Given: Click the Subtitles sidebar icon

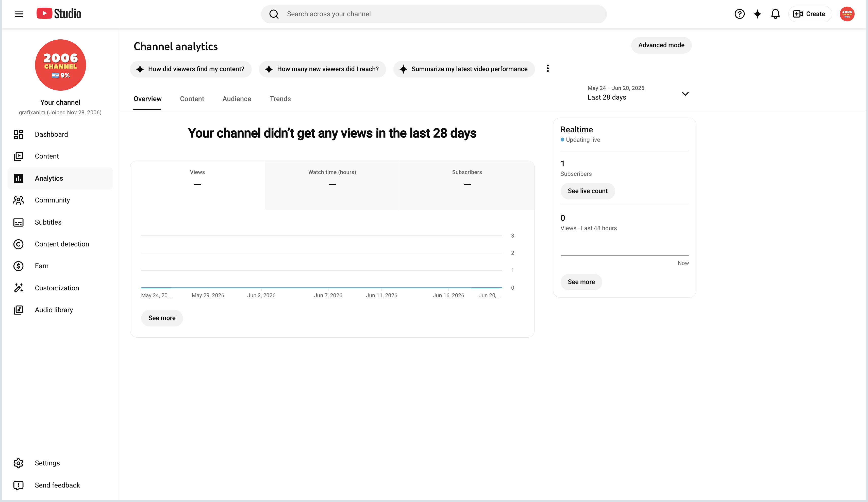Looking at the screenshot, I should (18, 222).
